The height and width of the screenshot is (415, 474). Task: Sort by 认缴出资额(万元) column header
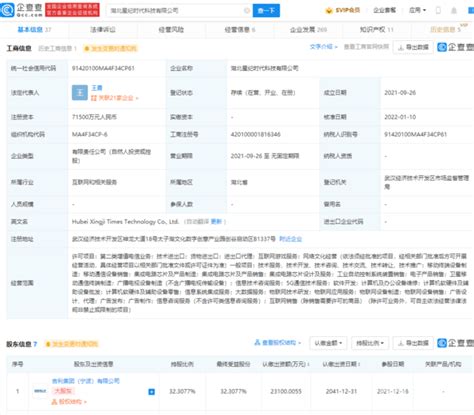[286, 364]
